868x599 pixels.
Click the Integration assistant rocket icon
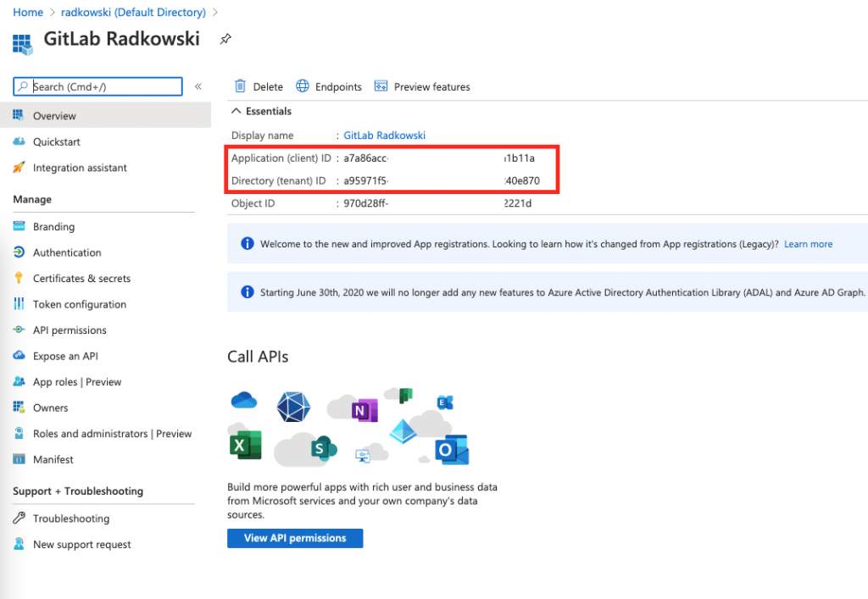(x=19, y=167)
